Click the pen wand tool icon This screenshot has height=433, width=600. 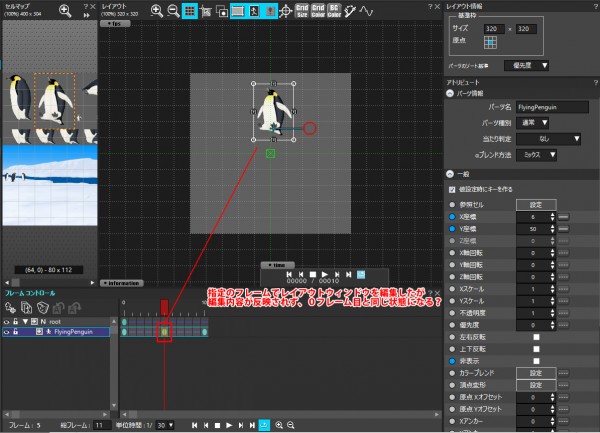(x=350, y=11)
